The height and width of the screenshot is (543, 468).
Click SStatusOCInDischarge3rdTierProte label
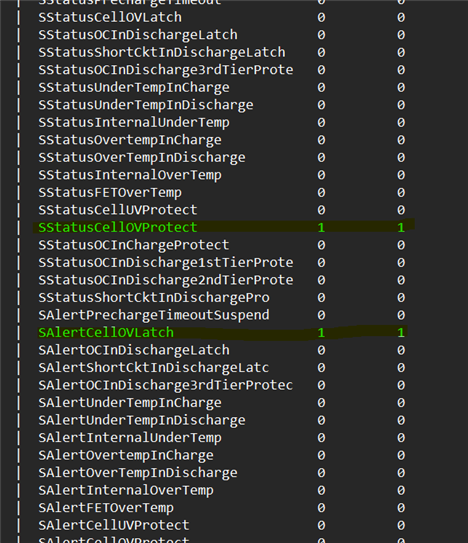click(166, 70)
